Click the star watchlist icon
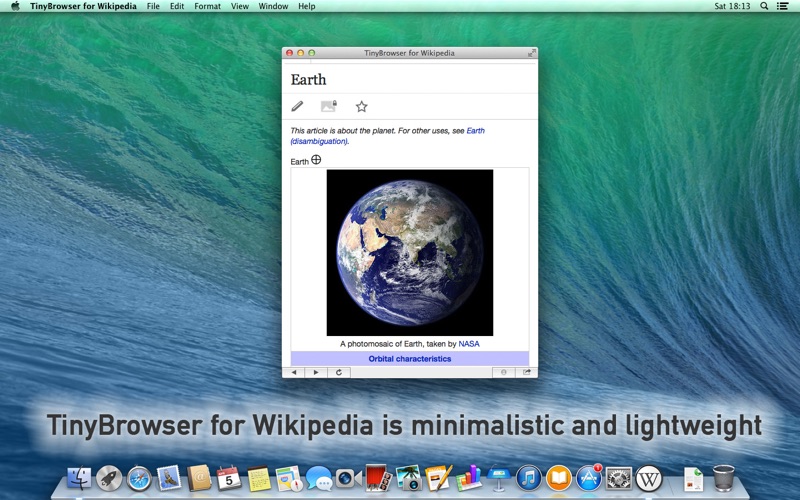This screenshot has width=800, height=500. [361, 106]
